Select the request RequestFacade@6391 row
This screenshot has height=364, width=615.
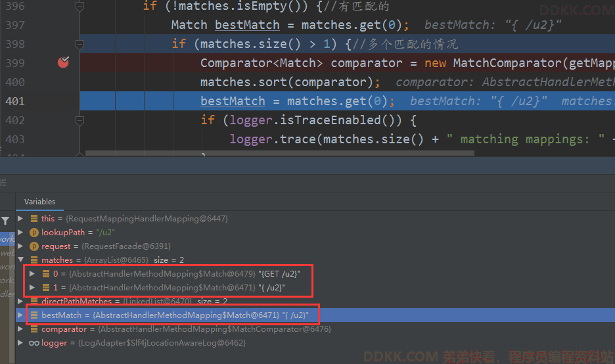tap(315, 246)
